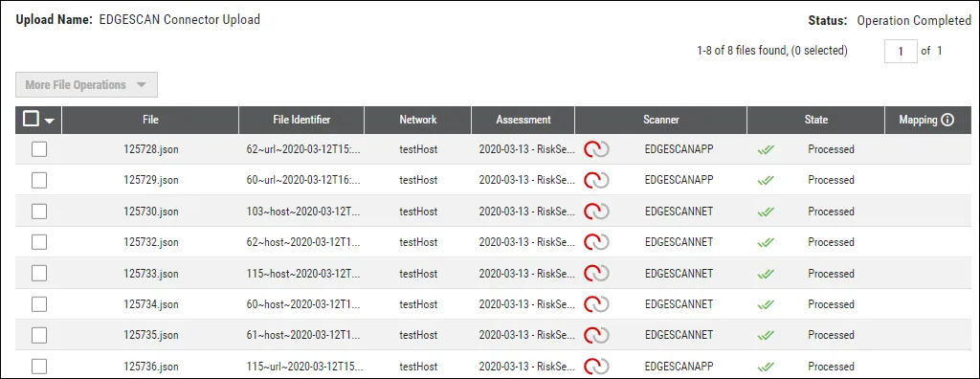980x379 pixels.
Task: Select file name 125728.json
Action: [x=151, y=149]
